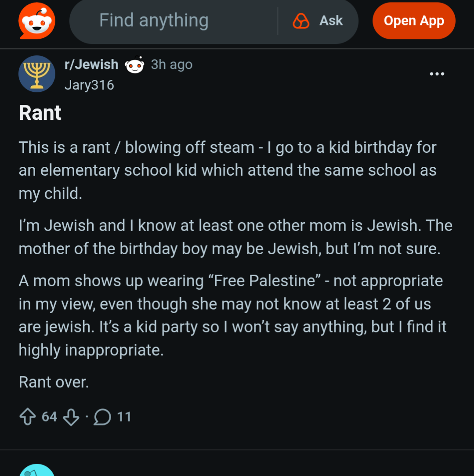The width and height of the screenshot is (474, 476).
Task: Click the paragraph starting "This is a rant"
Action: click(227, 170)
